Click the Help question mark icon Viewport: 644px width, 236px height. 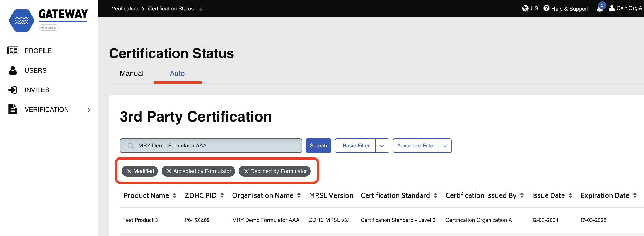tap(547, 8)
